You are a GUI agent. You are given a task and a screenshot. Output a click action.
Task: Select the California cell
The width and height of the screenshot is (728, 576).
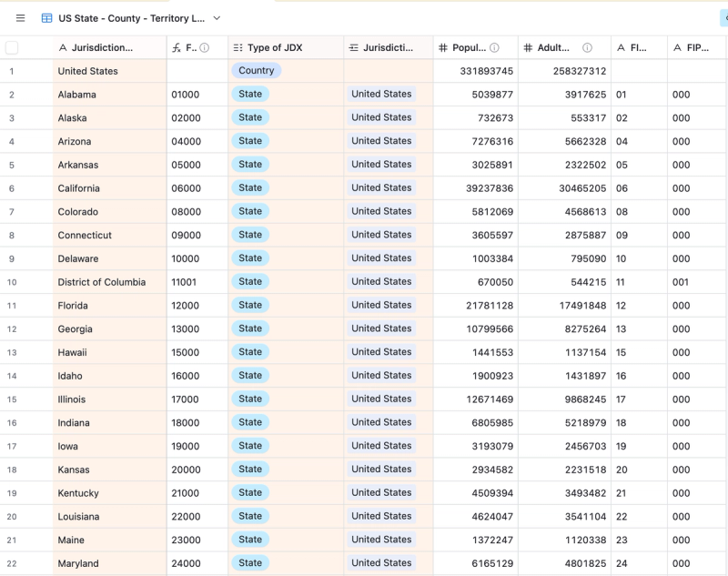(x=109, y=188)
